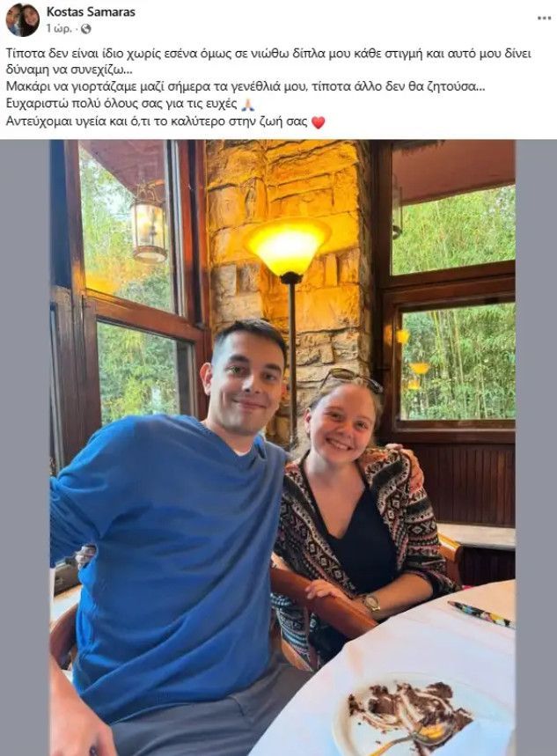The width and height of the screenshot is (557, 756).
Task: Click the praying hands emoji
Action: (x=247, y=104)
